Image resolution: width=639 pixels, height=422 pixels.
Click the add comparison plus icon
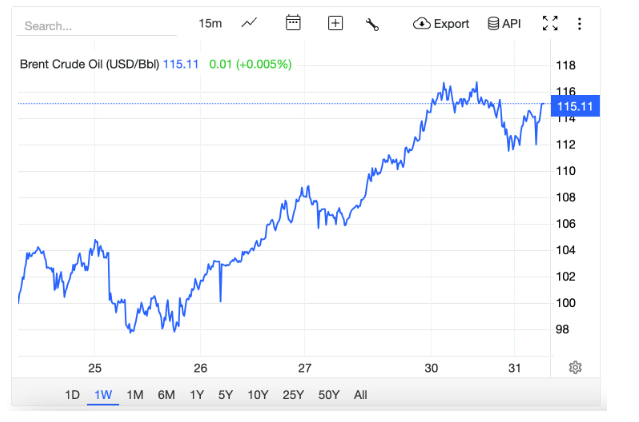[x=335, y=23]
